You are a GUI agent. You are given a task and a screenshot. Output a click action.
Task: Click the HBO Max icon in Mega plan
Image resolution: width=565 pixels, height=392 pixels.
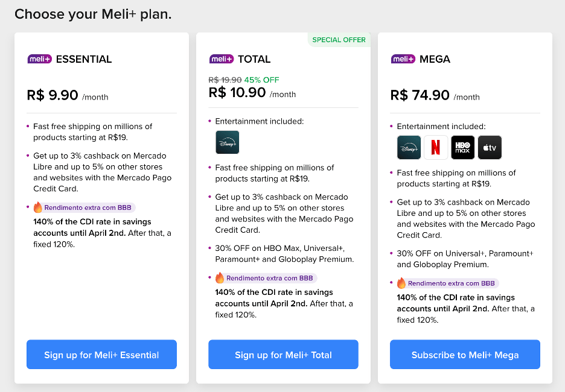point(462,147)
